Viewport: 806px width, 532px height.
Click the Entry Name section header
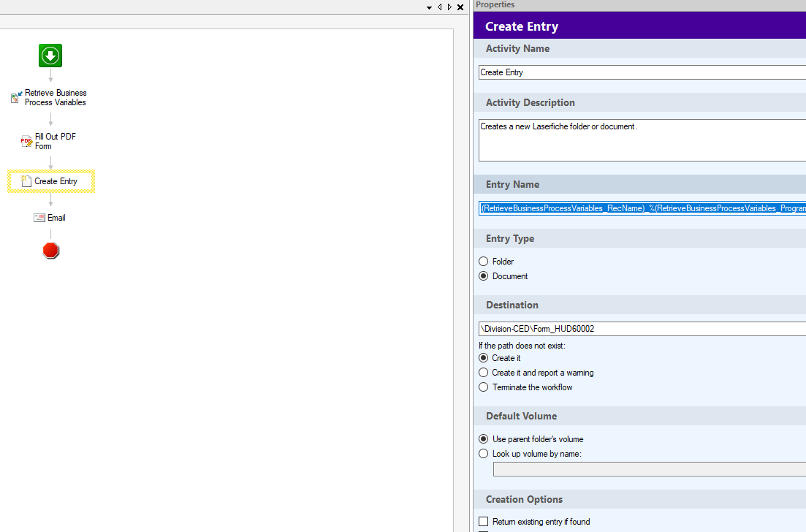639,185
